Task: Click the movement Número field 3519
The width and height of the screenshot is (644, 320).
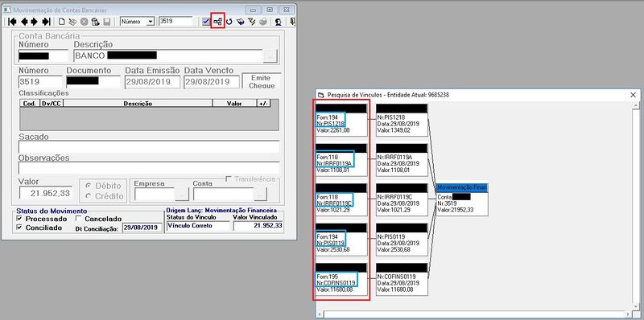Action: click(40, 82)
